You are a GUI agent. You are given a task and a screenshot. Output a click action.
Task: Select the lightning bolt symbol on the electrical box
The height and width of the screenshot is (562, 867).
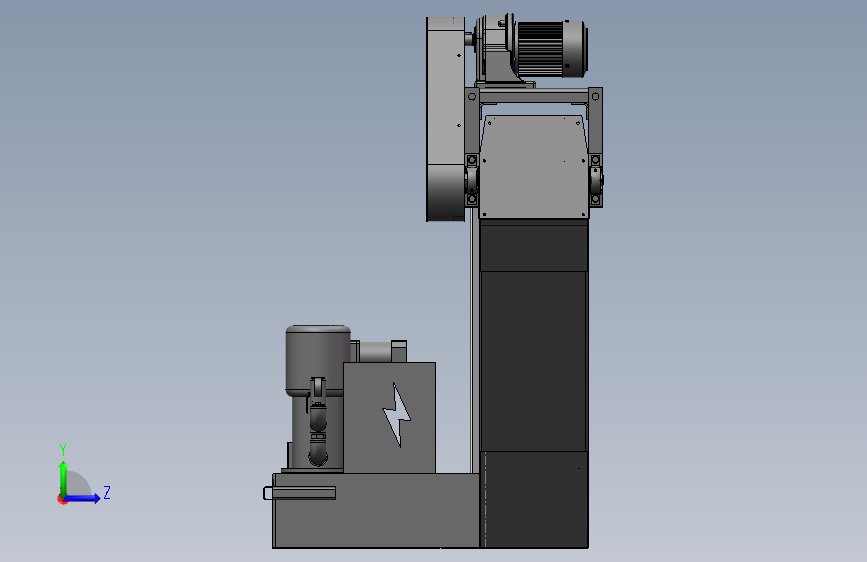click(396, 414)
